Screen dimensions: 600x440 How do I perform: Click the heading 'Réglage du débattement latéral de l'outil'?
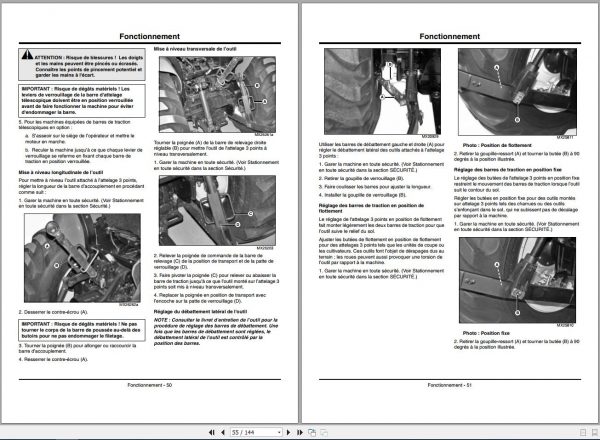pos(201,311)
